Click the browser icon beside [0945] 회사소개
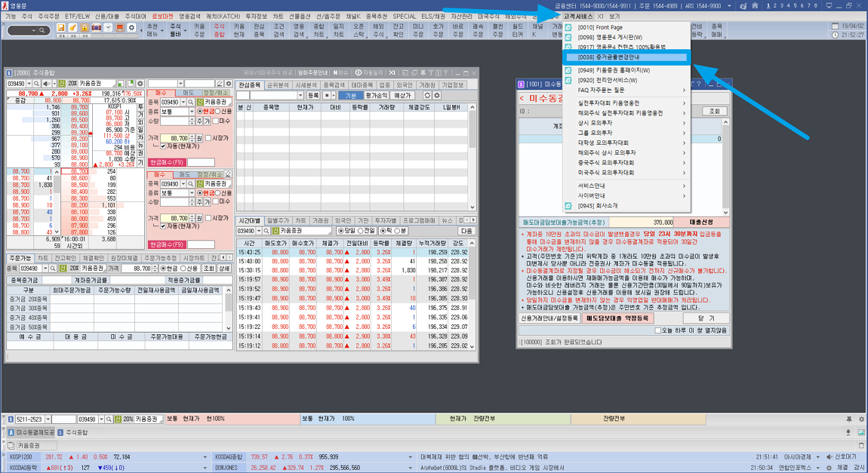This screenshot has height=473, width=868. 568,206
